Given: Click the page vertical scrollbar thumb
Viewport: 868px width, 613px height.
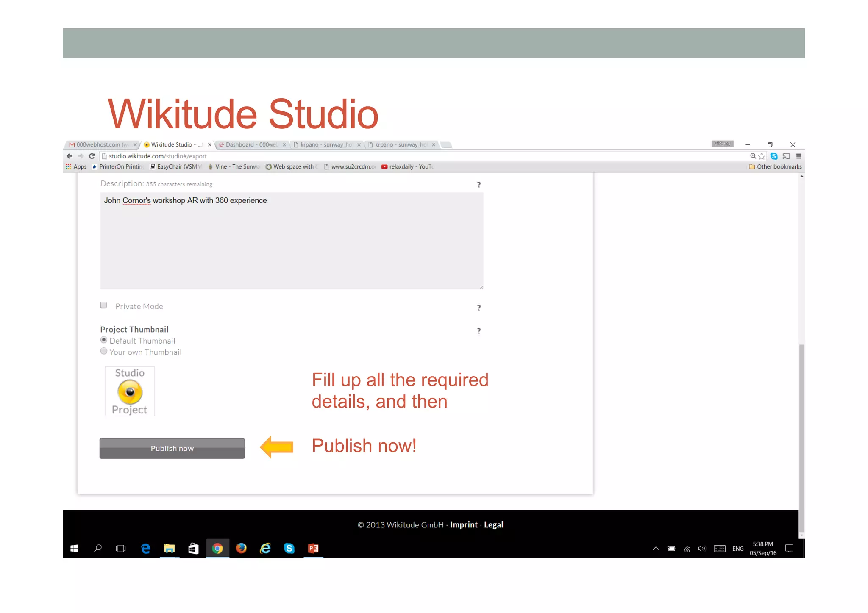Looking at the screenshot, I should click(x=801, y=438).
